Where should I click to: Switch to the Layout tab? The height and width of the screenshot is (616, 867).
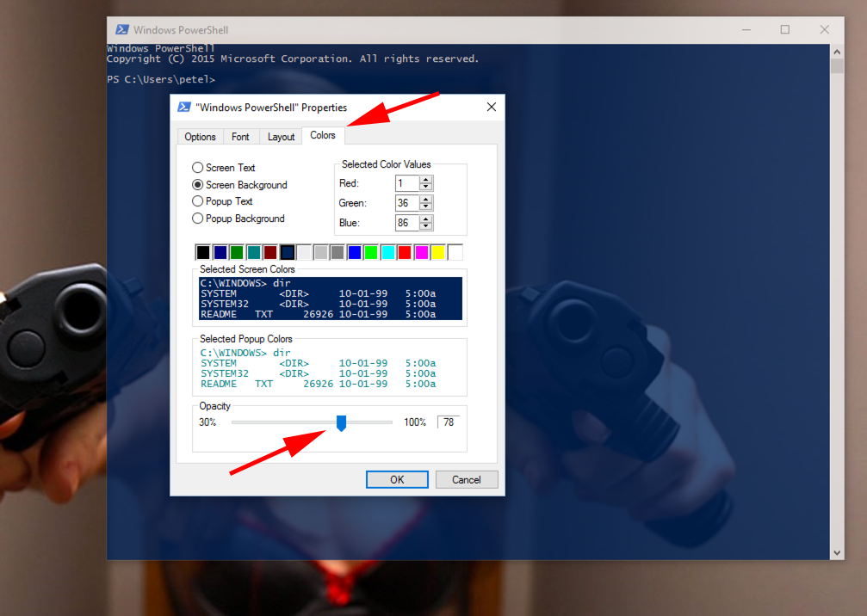[x=281, y=137]
